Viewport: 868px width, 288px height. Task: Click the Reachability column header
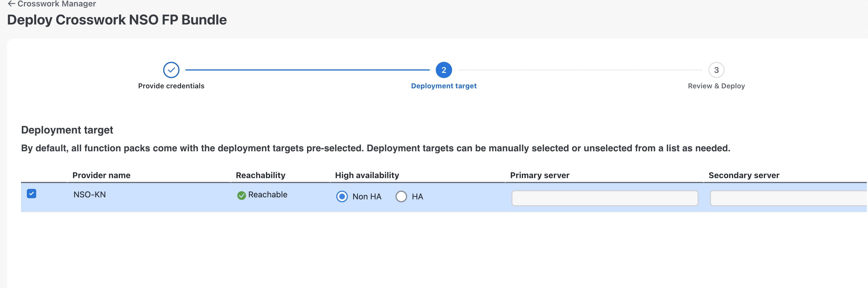tap(260, 175)
